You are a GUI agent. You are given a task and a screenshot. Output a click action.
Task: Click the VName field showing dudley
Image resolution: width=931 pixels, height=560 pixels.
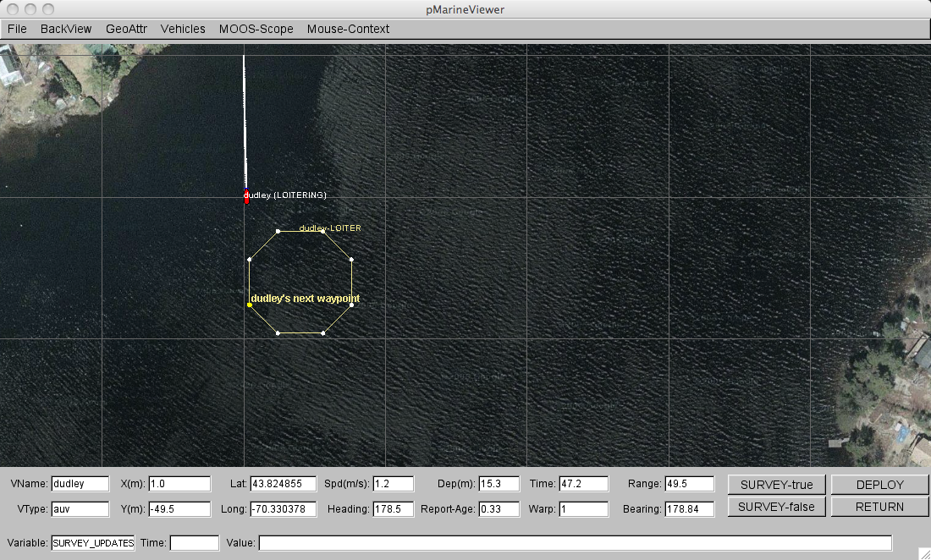tap(80, 484)
